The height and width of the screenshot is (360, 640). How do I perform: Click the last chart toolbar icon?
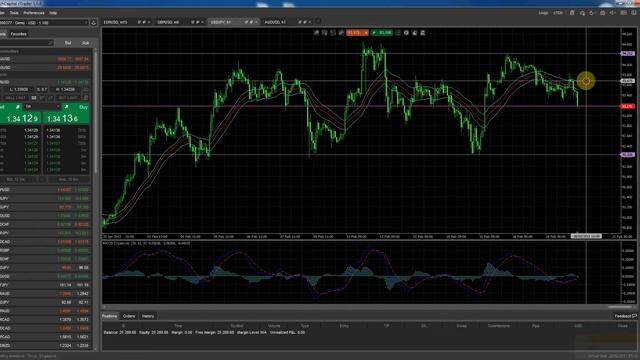[x=423, y=33]
